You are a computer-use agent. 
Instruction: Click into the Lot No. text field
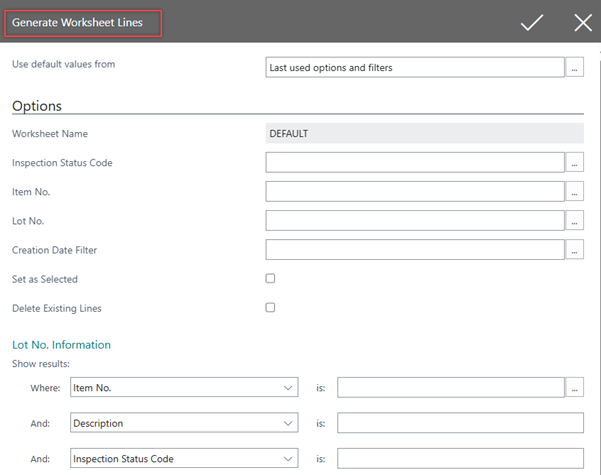[415, 220]
